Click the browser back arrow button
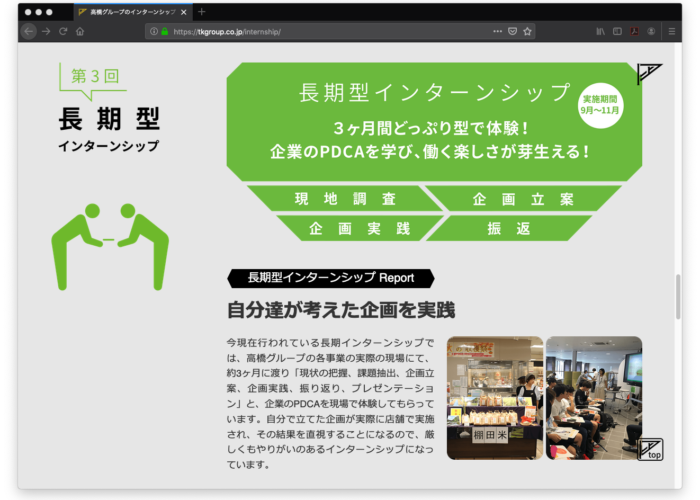 point(28,31)
